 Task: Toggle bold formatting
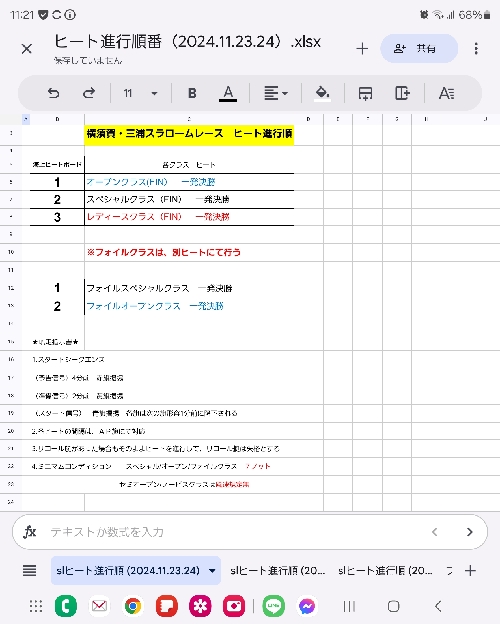192,93
